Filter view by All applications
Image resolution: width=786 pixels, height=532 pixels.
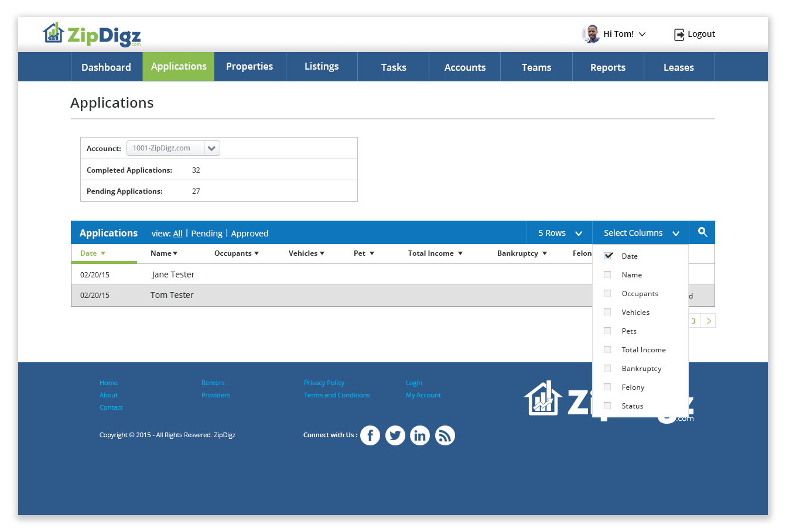pos(177,234)
